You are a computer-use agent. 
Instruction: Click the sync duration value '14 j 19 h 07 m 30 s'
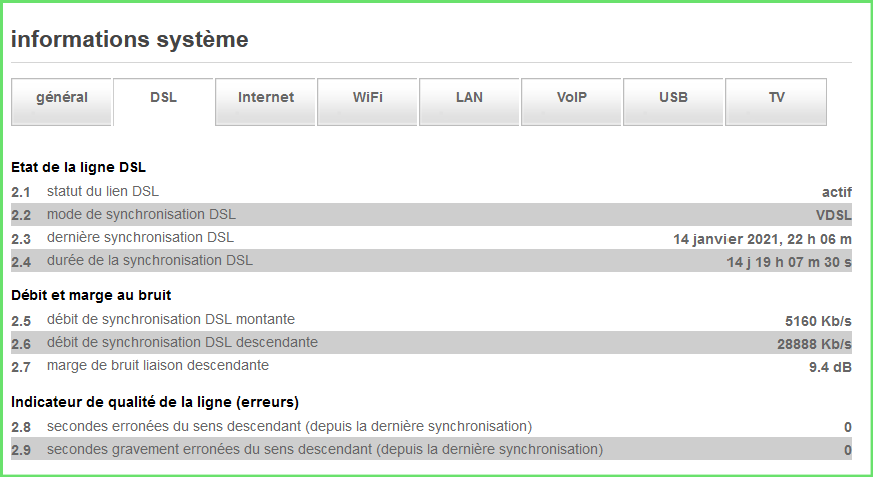789,262
